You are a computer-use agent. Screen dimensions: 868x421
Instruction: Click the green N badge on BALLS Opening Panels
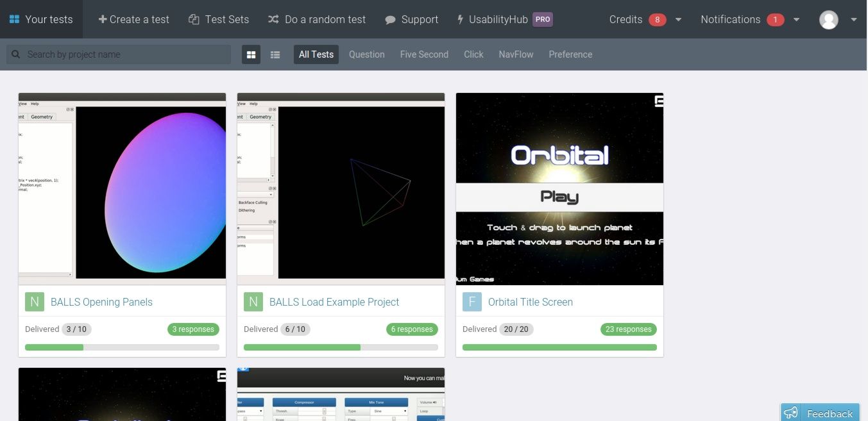[x=35, y=301]
